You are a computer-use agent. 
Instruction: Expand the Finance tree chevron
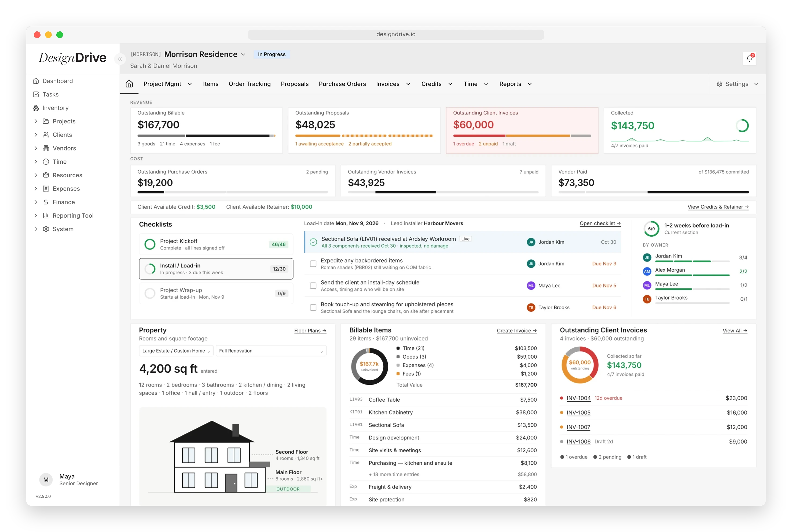coord(36,202)
